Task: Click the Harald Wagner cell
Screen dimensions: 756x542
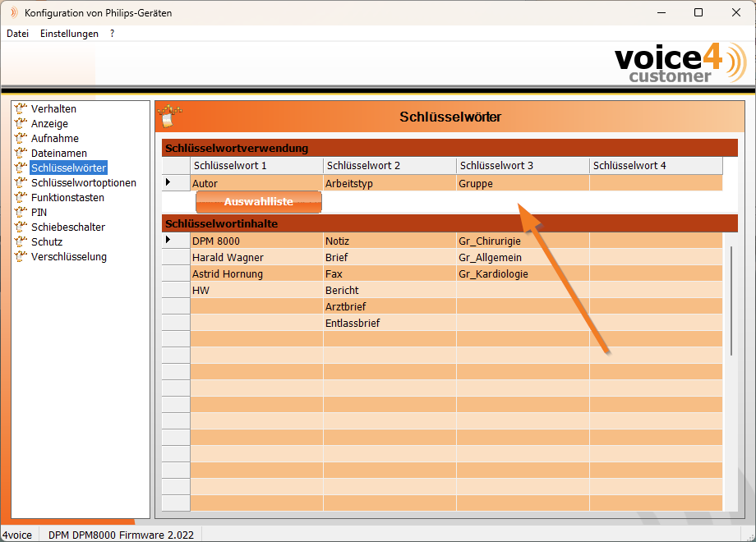Action: 256,257
